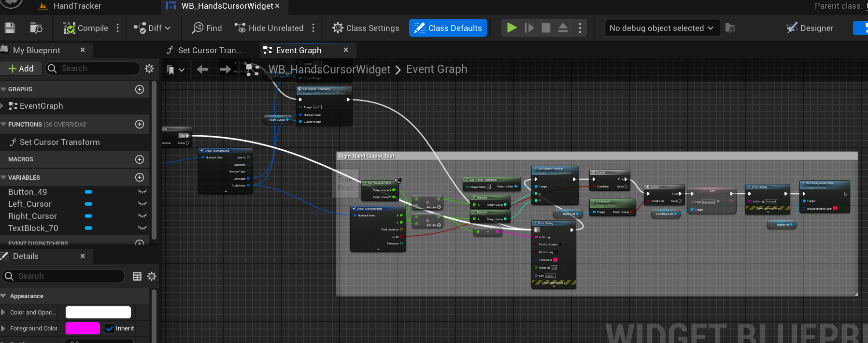868x343 pixels.
Task: Open the debug object selection dropdown
Action: click(661, 28)
